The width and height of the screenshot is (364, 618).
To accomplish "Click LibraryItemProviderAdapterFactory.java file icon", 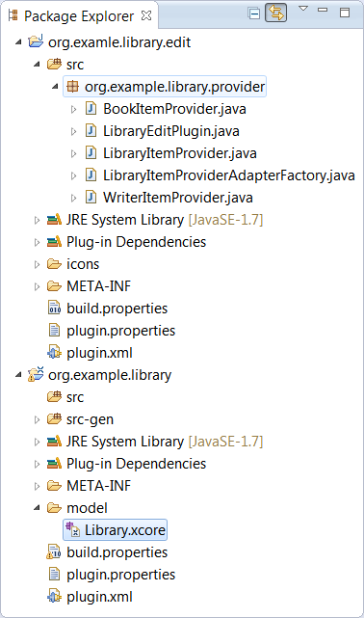I will pyautogui.click(x=91, y=175).
